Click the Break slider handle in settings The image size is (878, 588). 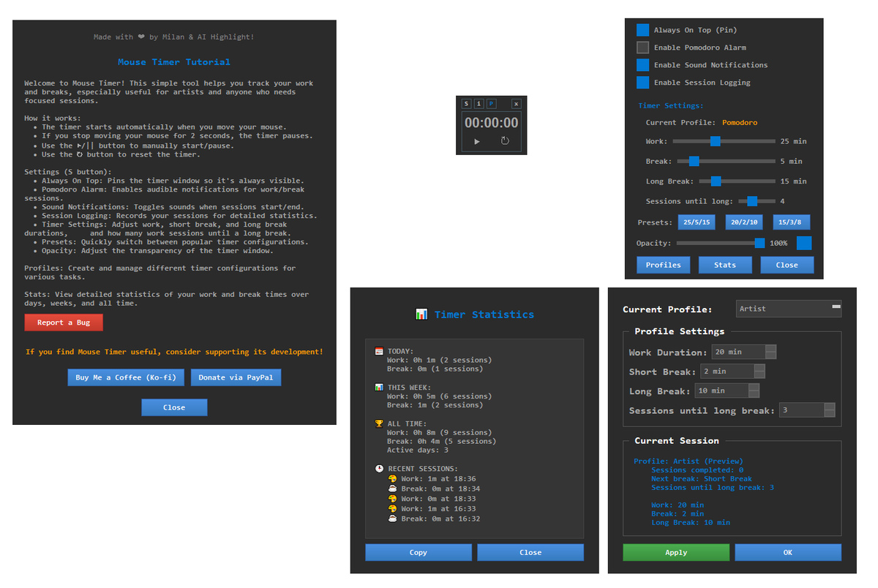coord(694,161)
